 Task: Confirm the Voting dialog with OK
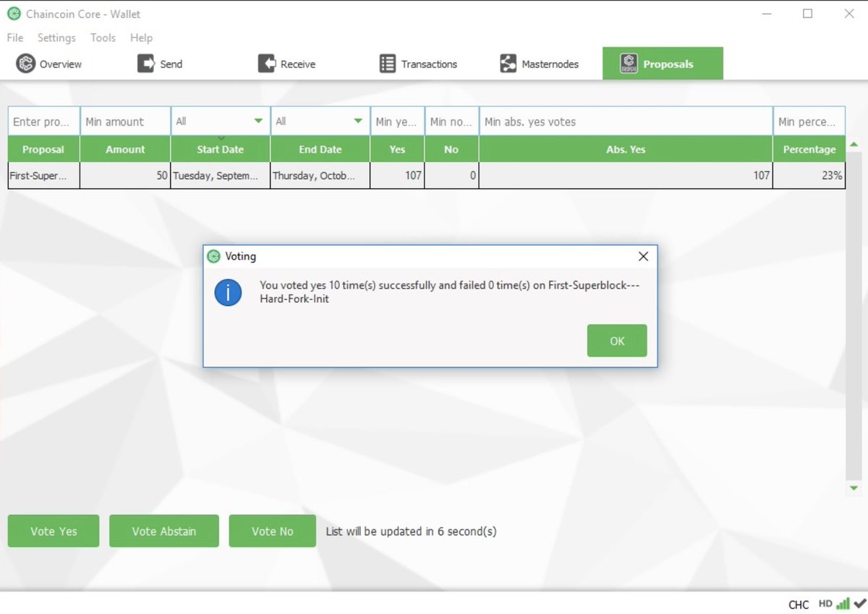click(x=617, y=341)
